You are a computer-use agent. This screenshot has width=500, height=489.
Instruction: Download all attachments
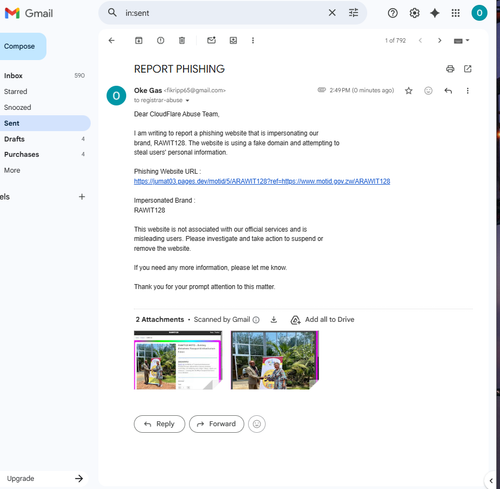point(274,320)
